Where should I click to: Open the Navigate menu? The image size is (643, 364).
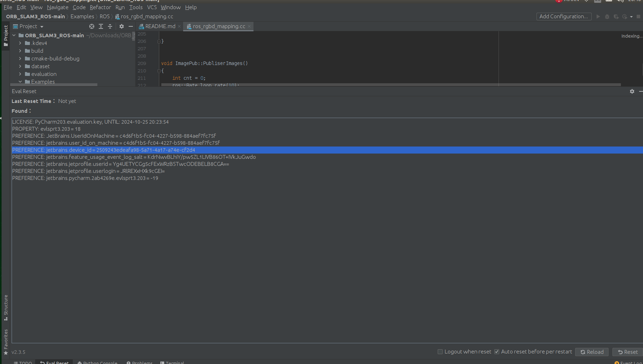click(58, 7)
